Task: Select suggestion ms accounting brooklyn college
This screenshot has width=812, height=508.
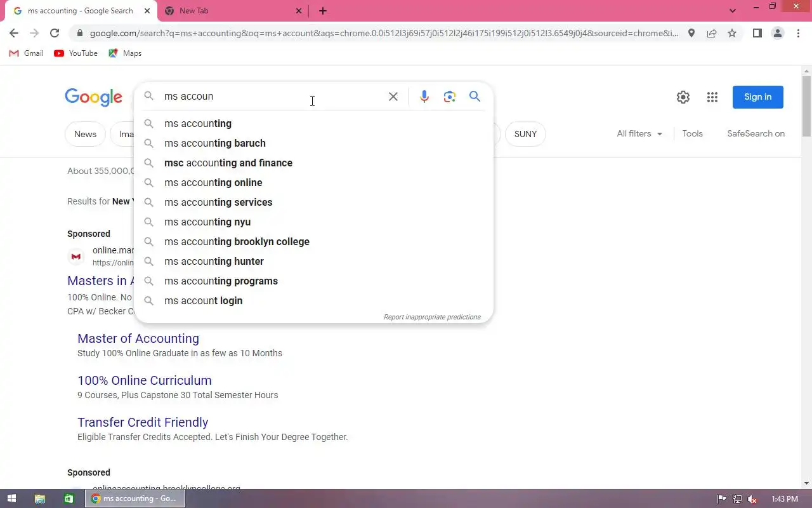Action: pos(314,242)
